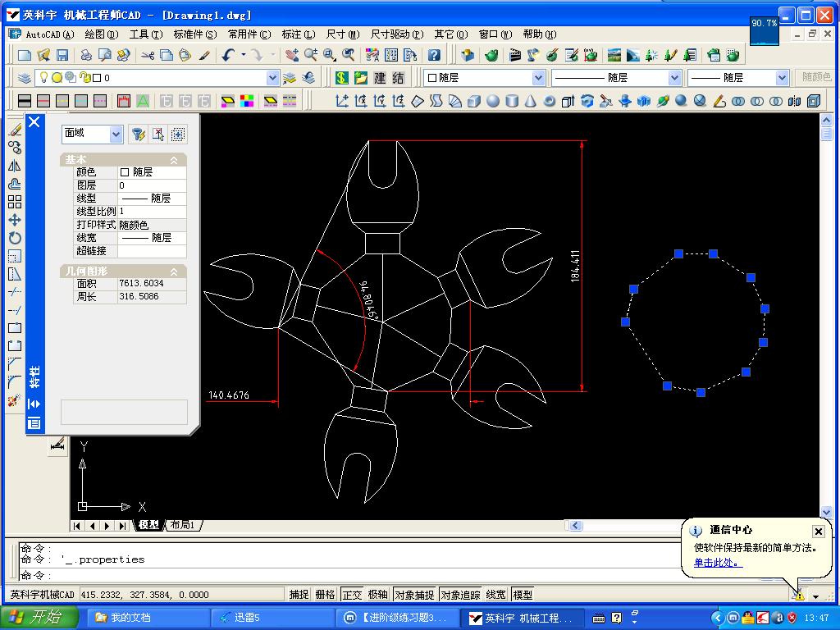Collapse the 基本 section in properties

coord(174,160)
